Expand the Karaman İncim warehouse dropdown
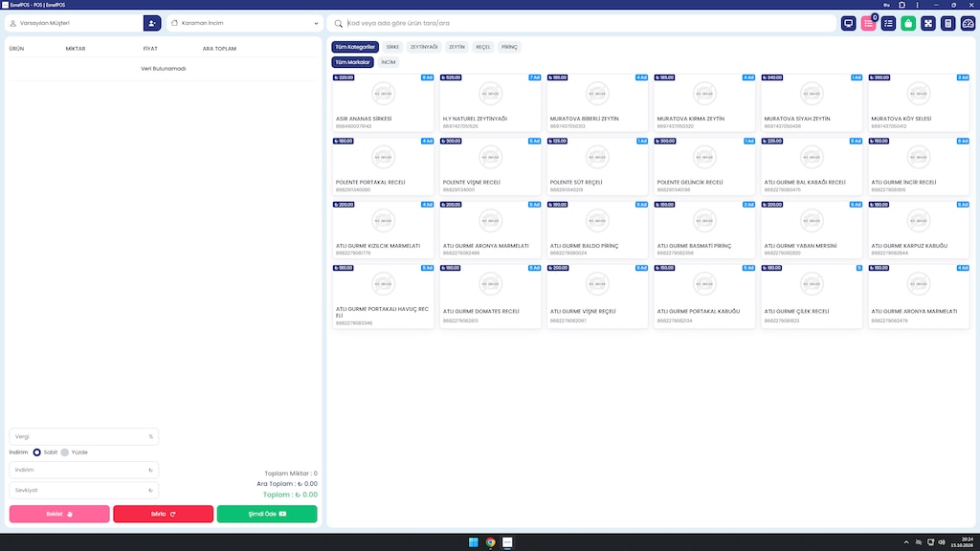 [x=245, y=23]
